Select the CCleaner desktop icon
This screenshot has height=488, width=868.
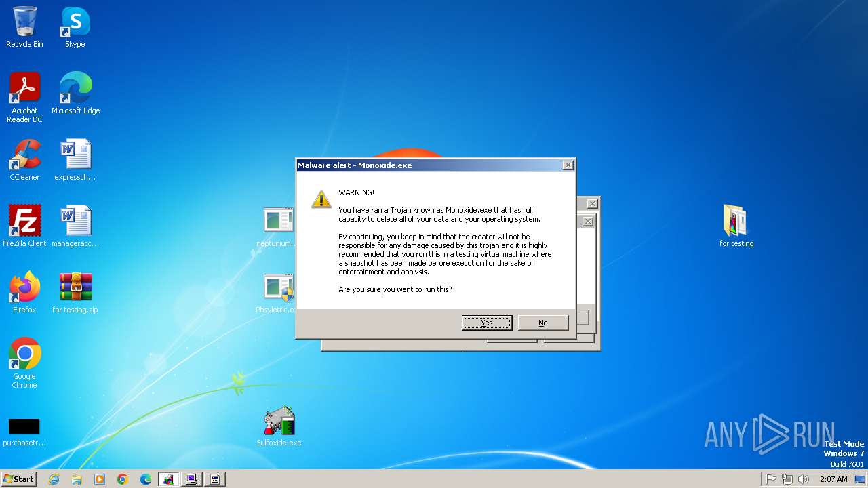click(24, 159)
